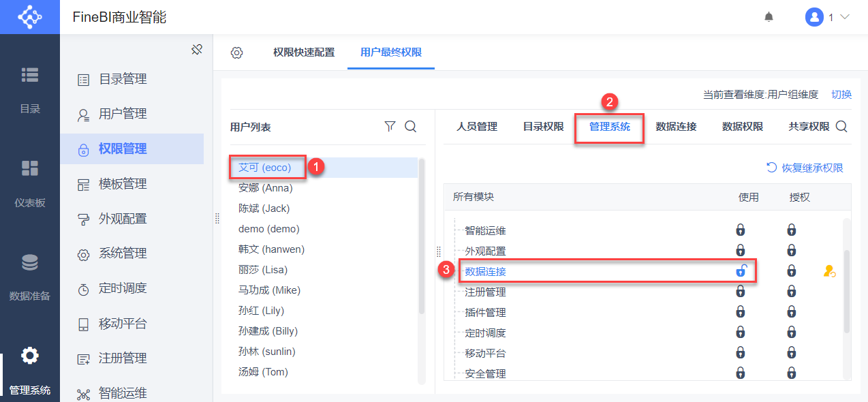Click the search icon beside 共享权限

coord(841,127)
